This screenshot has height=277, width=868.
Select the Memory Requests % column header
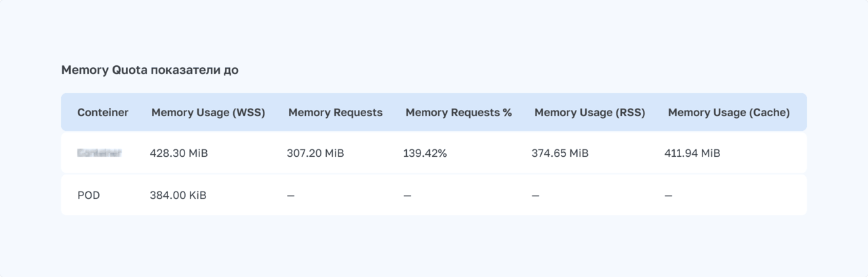[x=458, y=113]
